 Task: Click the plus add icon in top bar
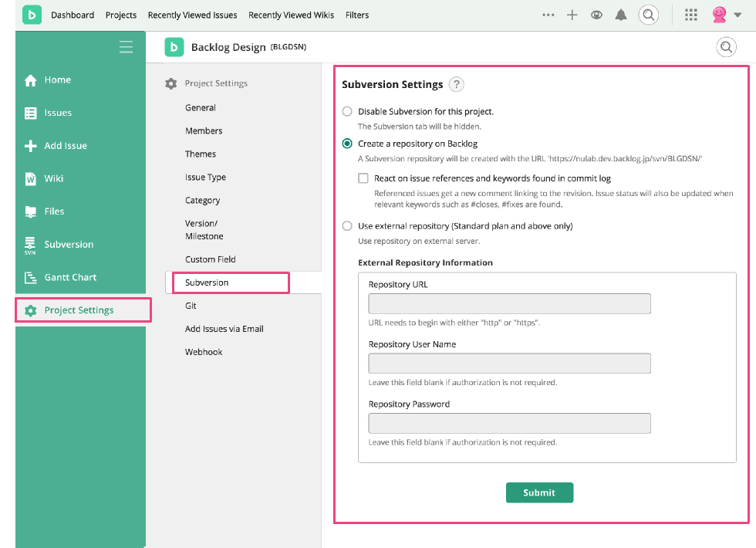[x=572, y=15]
